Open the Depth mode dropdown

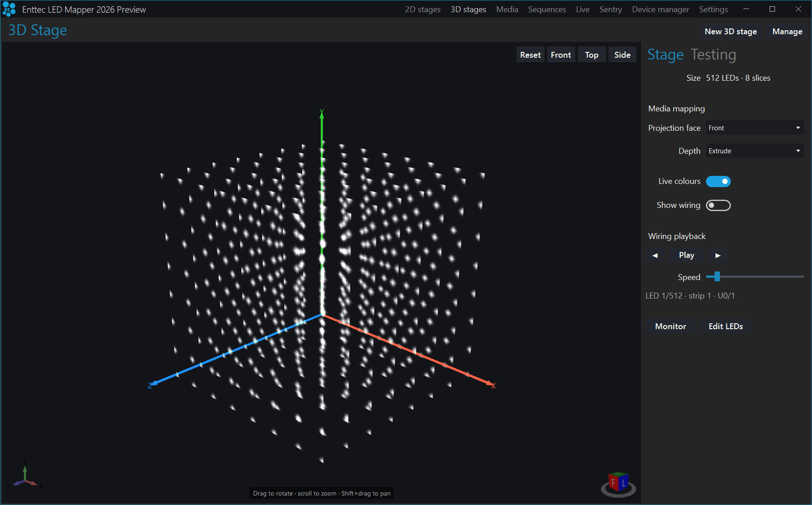point(755,151)
